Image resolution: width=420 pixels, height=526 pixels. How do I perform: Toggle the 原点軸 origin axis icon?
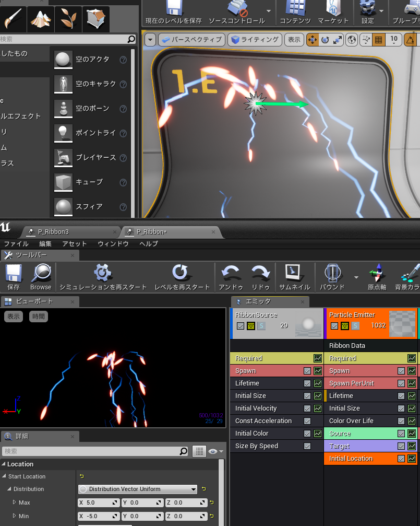[376, 272]
